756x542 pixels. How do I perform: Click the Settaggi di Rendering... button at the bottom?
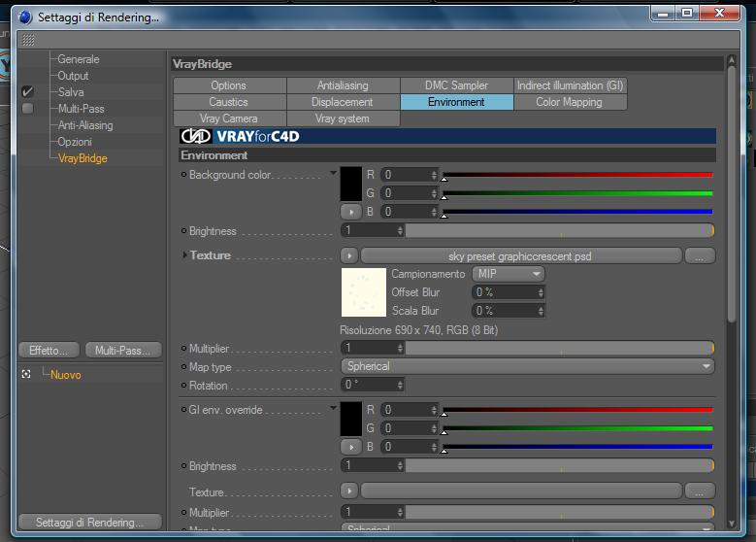89,522
